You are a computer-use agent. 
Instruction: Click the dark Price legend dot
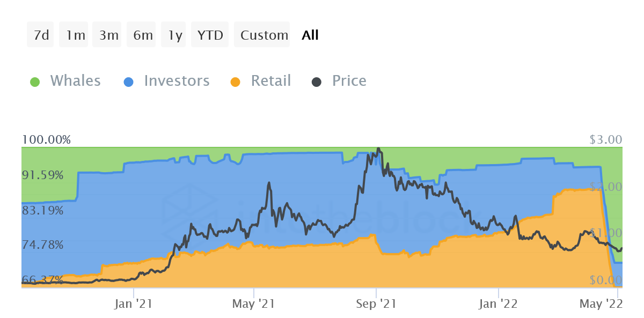(317, 82)
